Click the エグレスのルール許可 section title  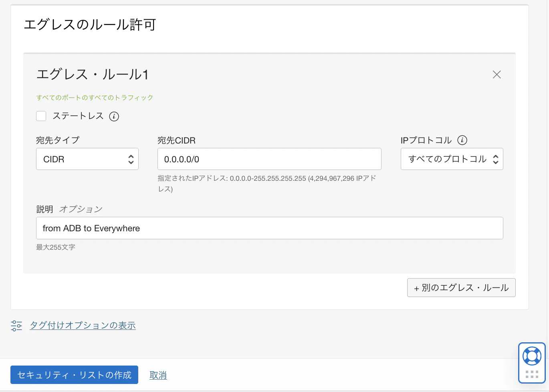click(90, 25)
